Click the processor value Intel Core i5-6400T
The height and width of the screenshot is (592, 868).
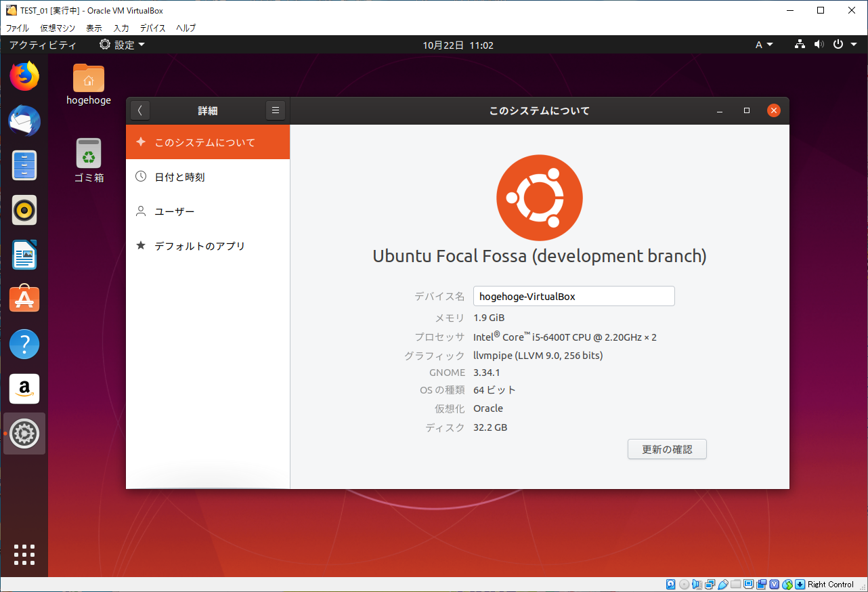click(565, 337)
